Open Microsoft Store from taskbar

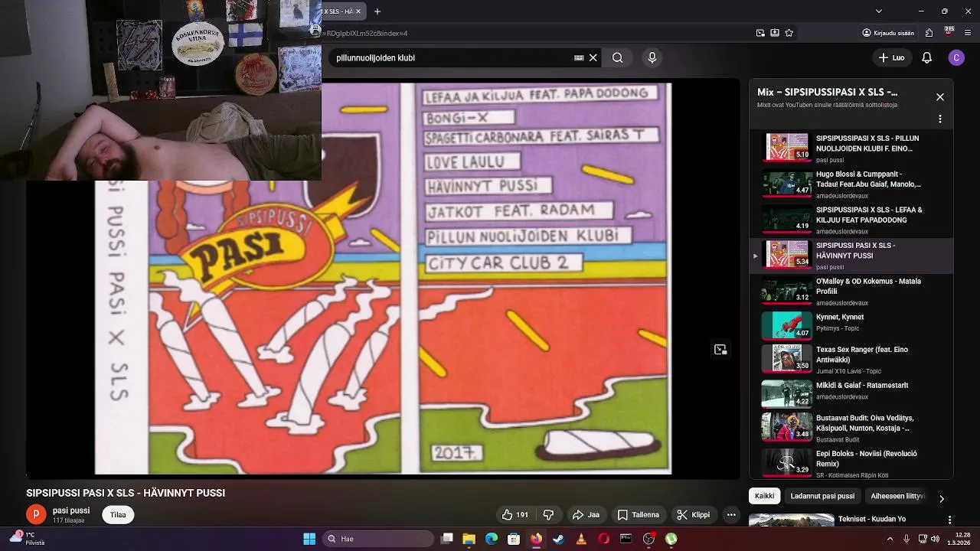(514, 539)
